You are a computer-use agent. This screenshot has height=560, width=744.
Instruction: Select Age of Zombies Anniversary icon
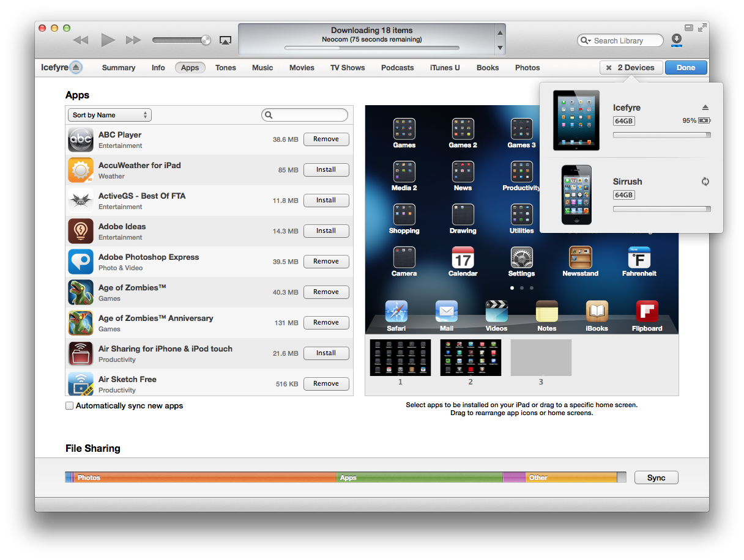81,323
